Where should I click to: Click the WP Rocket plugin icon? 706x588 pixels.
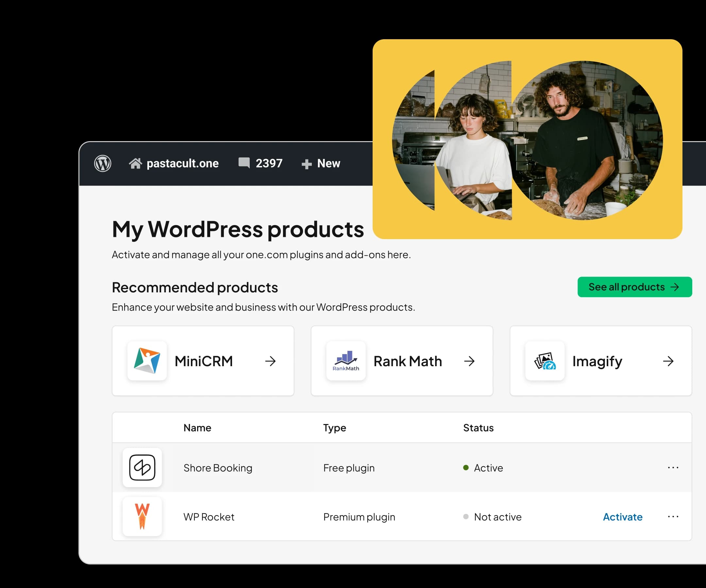click(142, 517)
